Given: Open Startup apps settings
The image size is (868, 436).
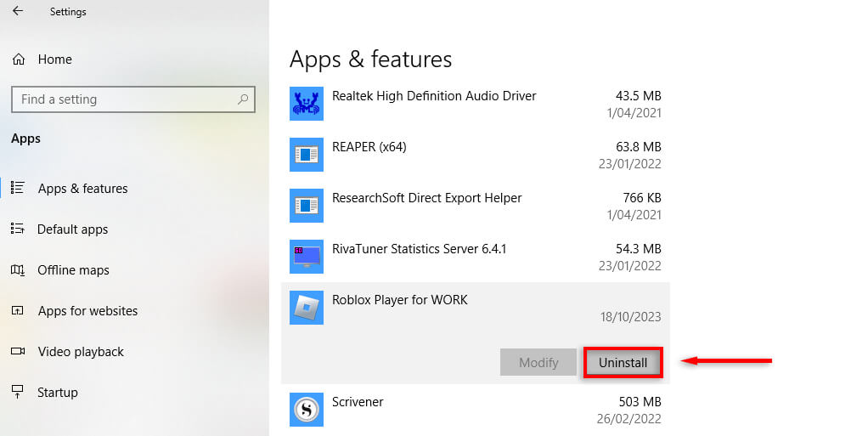Looking at the screenshot, I should coord(58,393).
